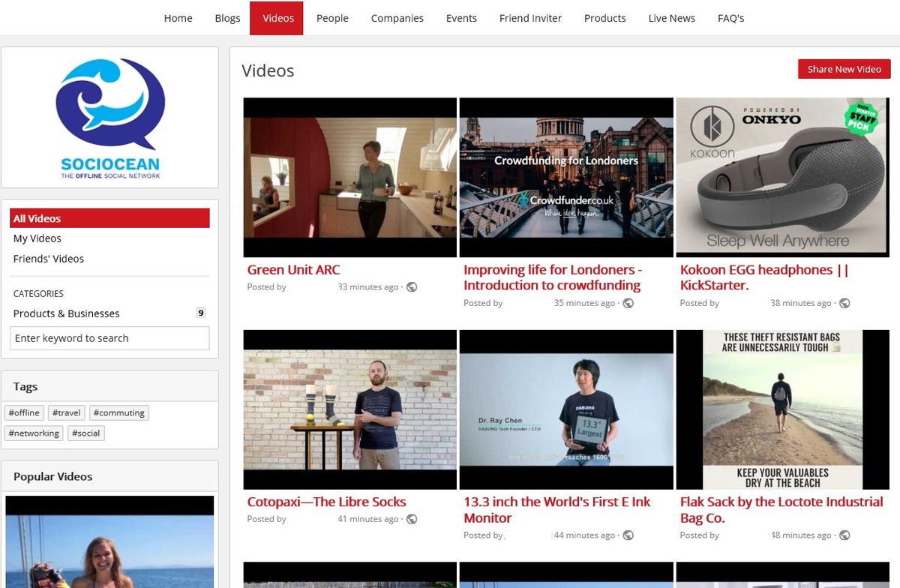
Task: Click Kokoon EGG headphones title link
Action: point(764,277)
